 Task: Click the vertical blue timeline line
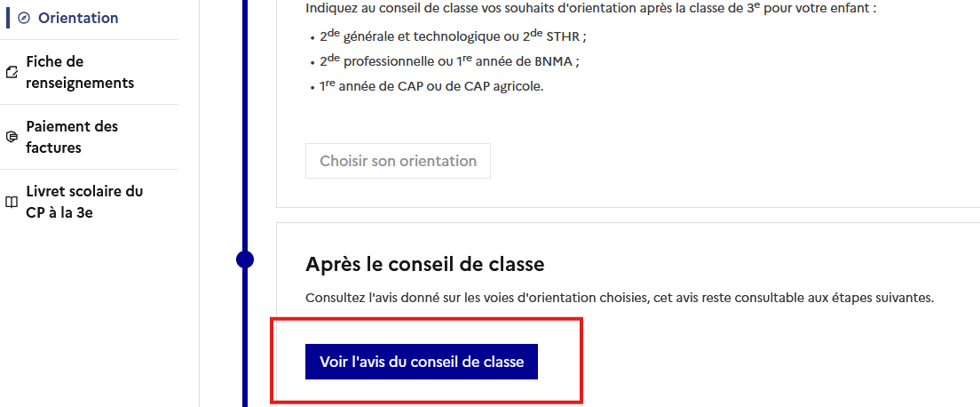pyautogui.click(x=245, y=133)
